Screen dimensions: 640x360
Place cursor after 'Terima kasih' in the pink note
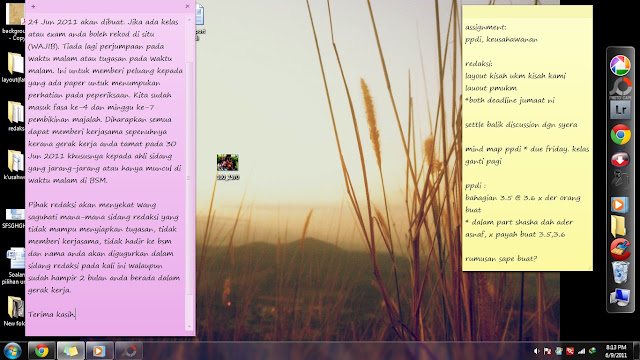(x=76, y=314)
